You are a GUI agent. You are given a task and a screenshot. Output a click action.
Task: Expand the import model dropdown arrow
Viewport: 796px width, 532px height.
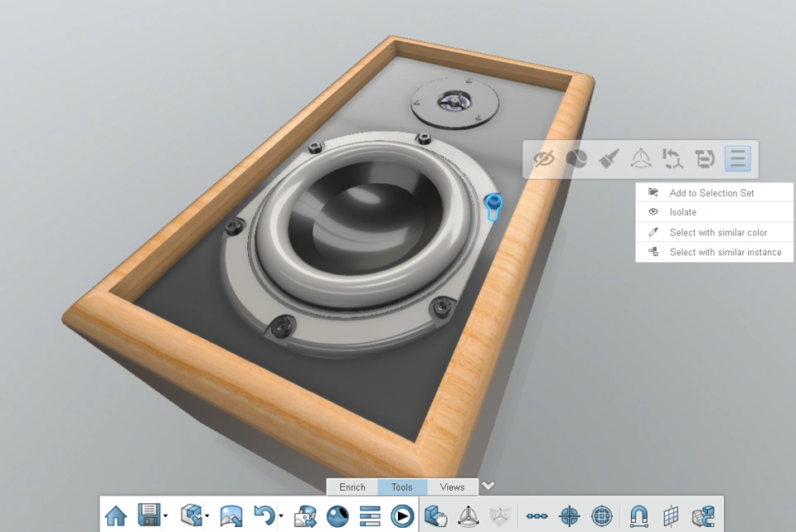coord(207,515)
